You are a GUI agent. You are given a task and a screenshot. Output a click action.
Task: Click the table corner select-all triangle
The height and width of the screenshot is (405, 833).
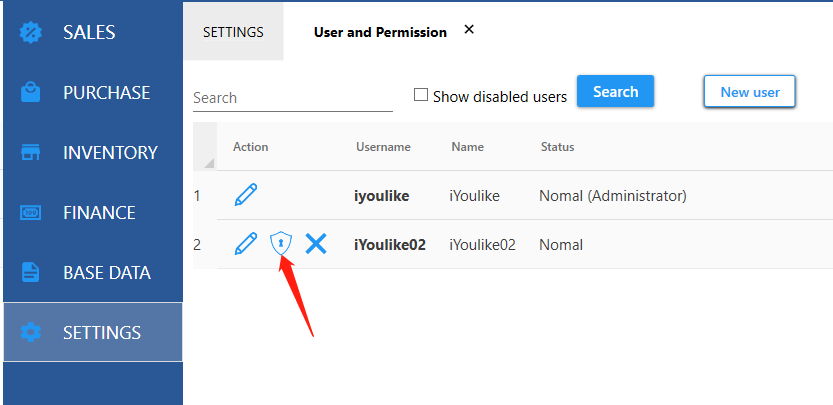coord(209,163)
